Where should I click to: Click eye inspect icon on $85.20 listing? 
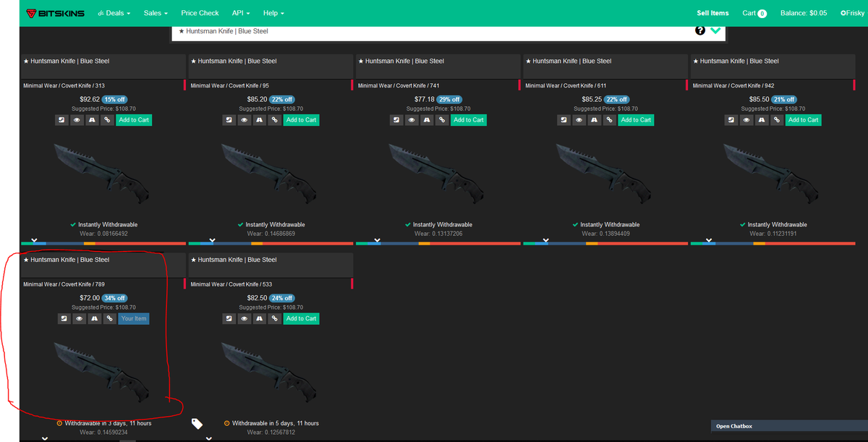[245, 120]
